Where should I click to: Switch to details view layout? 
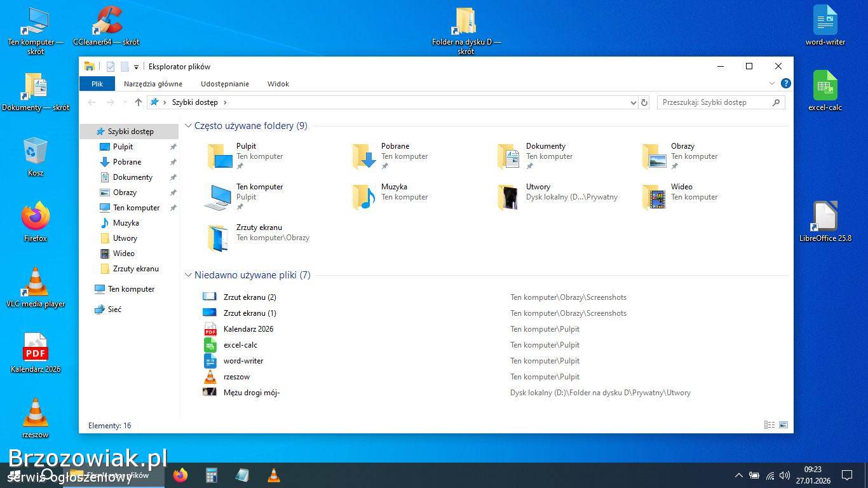click(770, 425)
